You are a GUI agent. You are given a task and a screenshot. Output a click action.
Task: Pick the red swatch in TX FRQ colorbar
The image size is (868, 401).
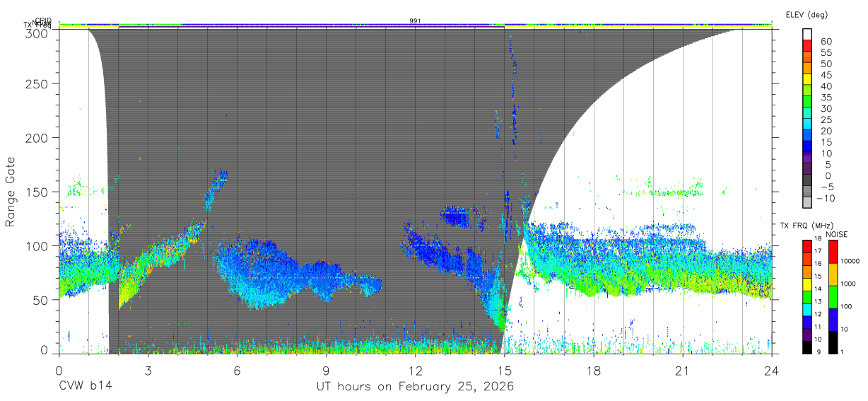[x=807, y=247]
